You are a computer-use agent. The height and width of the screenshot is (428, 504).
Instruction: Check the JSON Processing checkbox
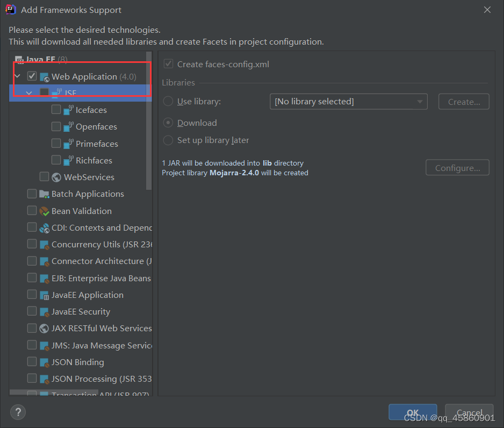pyautogui.click(x=32, y=378)
